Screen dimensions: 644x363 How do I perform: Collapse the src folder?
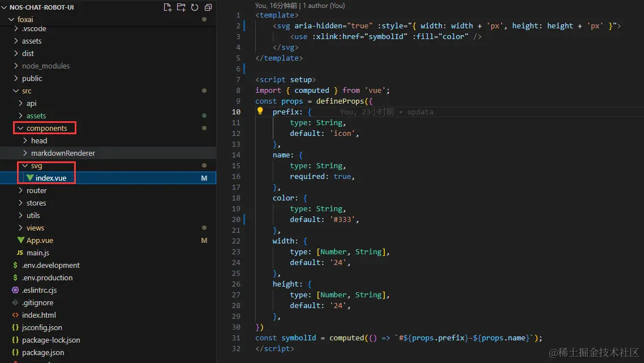(x=16, y=91)
